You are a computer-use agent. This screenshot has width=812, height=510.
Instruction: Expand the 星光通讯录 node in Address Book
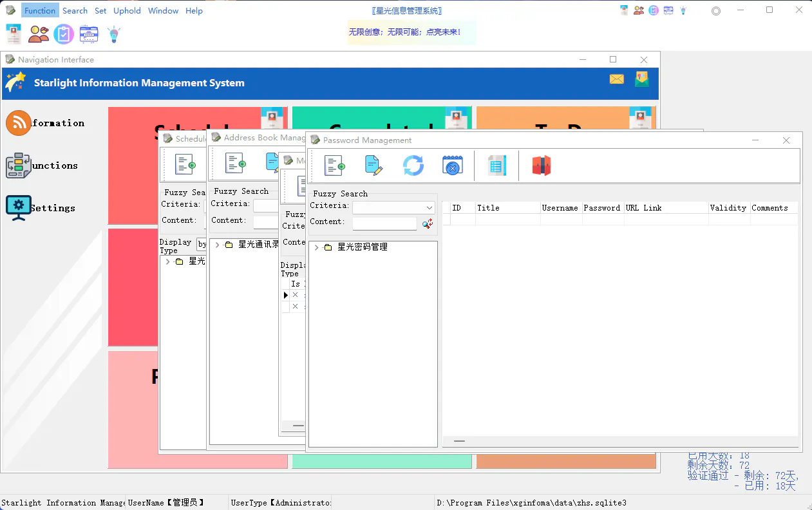coord(217,245)
